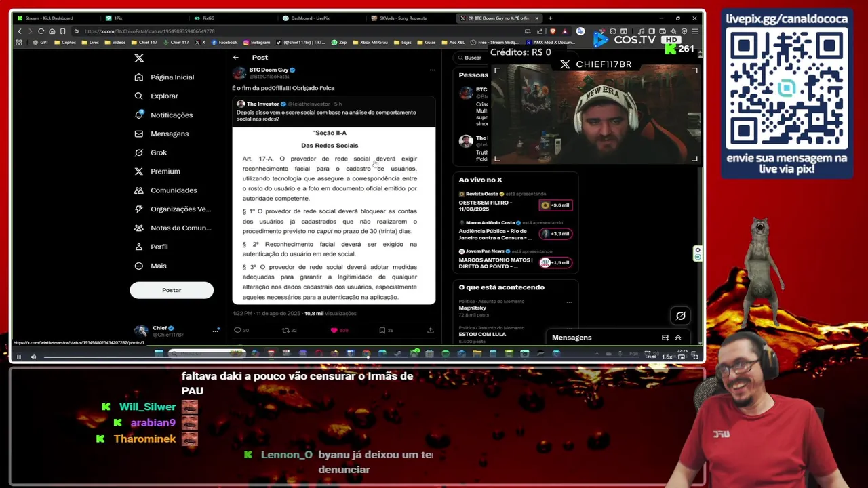Viewport: 868px width, 488px height.
Task: Open the Explorar page
Action: pos(157,96)
